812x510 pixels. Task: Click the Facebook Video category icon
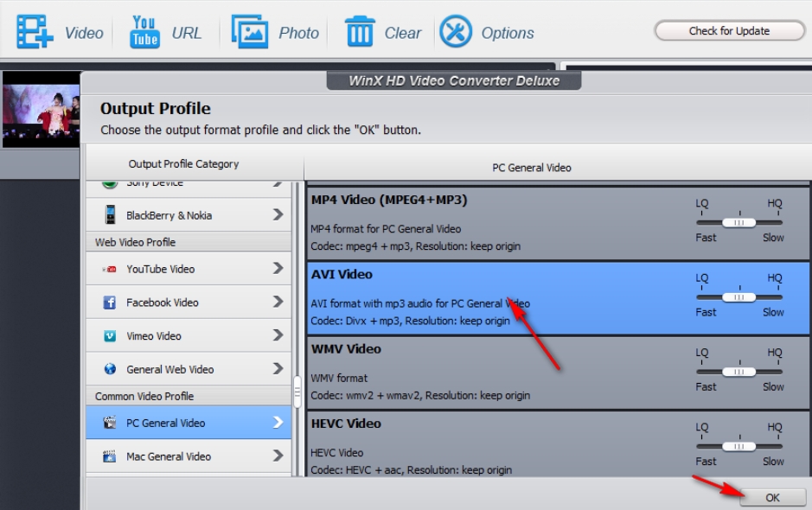pos(109,303)
